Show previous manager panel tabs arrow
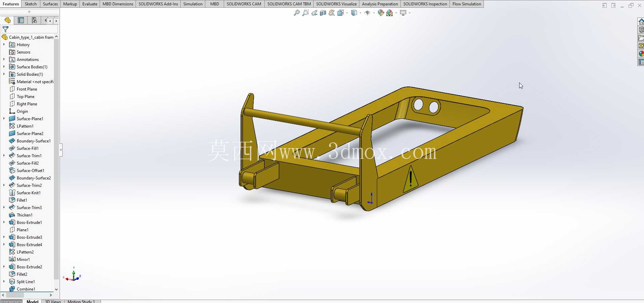 [x=50, y=21]
